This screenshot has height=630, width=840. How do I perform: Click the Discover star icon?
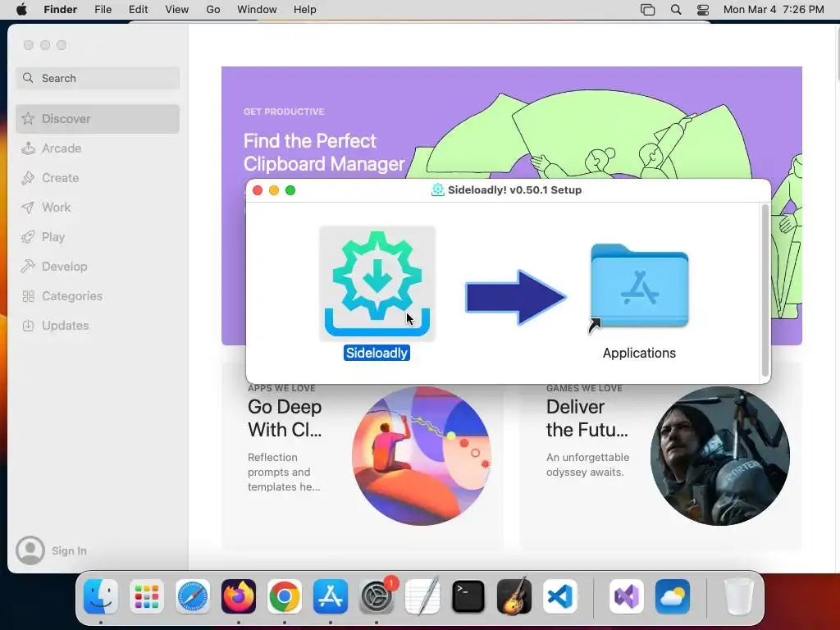29,118
